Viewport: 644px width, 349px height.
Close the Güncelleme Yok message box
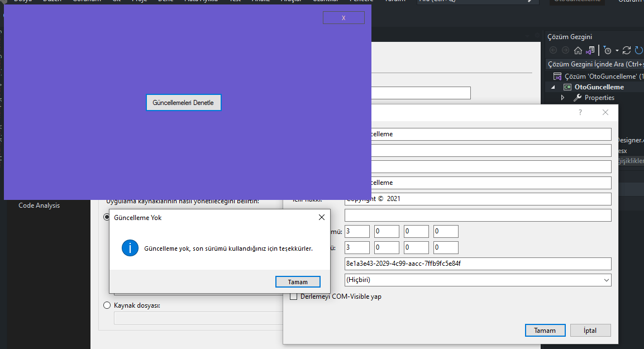(322, 217)
